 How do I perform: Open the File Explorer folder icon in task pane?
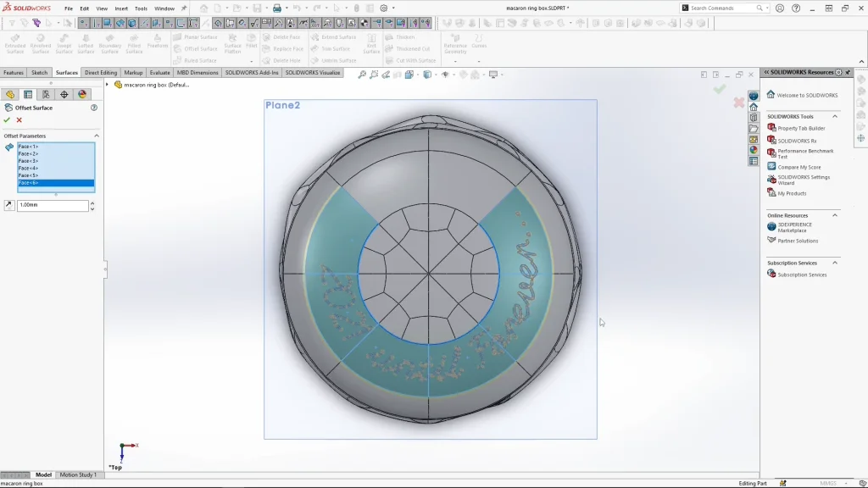coord(754,129)
